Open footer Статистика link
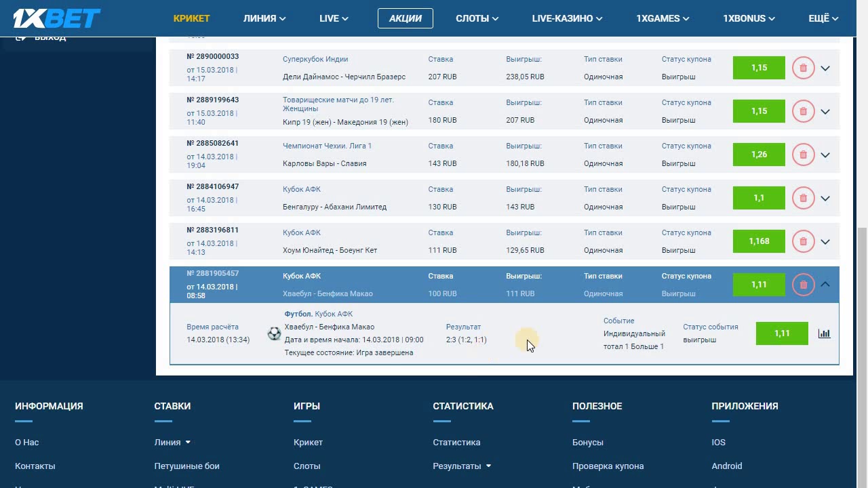 coord(457,443)
